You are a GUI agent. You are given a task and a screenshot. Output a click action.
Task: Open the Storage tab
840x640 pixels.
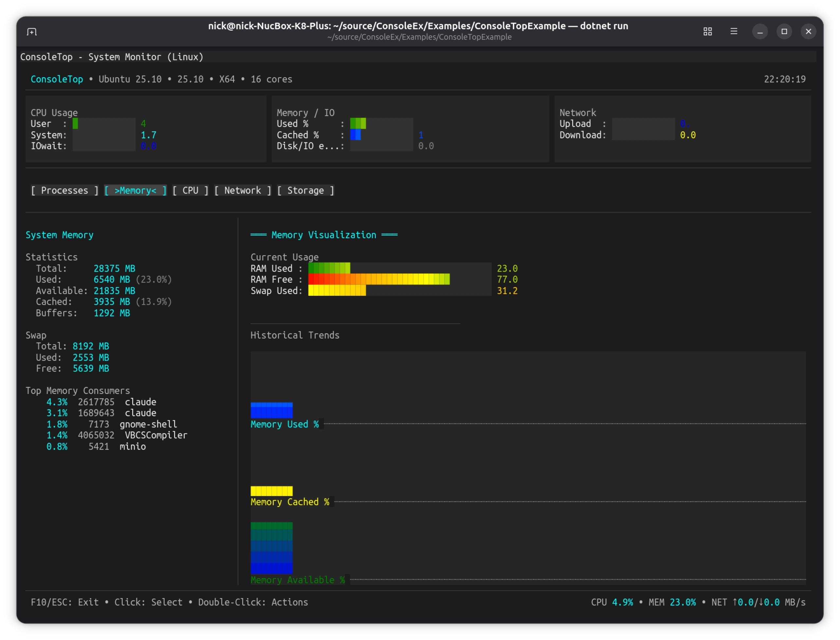(x=305, y=190)
